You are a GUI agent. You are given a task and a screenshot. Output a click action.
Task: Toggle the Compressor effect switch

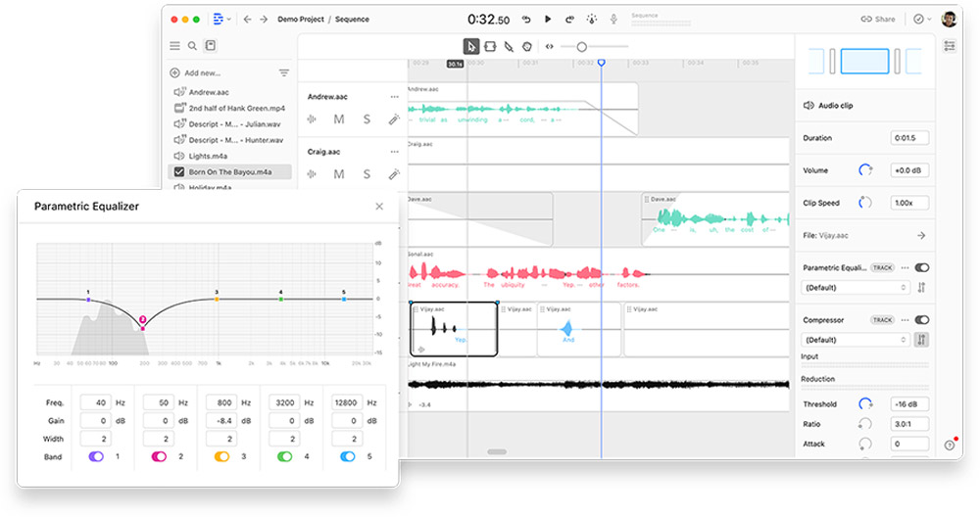(x=922, y=320)
